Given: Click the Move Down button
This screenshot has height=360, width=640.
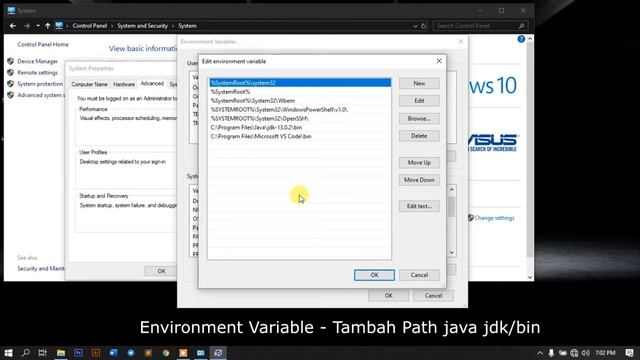Looking at the screenshot, I should coord(419,180).
